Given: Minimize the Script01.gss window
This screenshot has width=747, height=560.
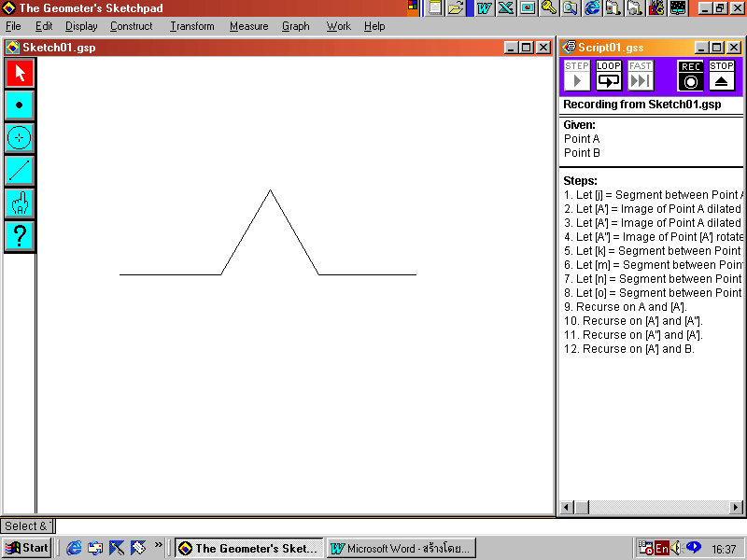Looking at the screenshot, I should 701,48.
